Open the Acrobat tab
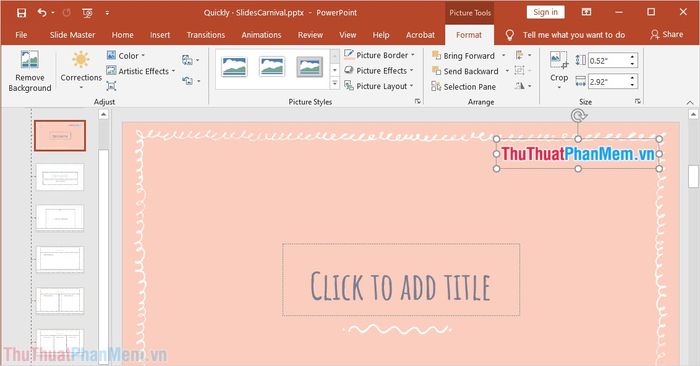Viewport: 700px width, 366px height. point(420,35)
